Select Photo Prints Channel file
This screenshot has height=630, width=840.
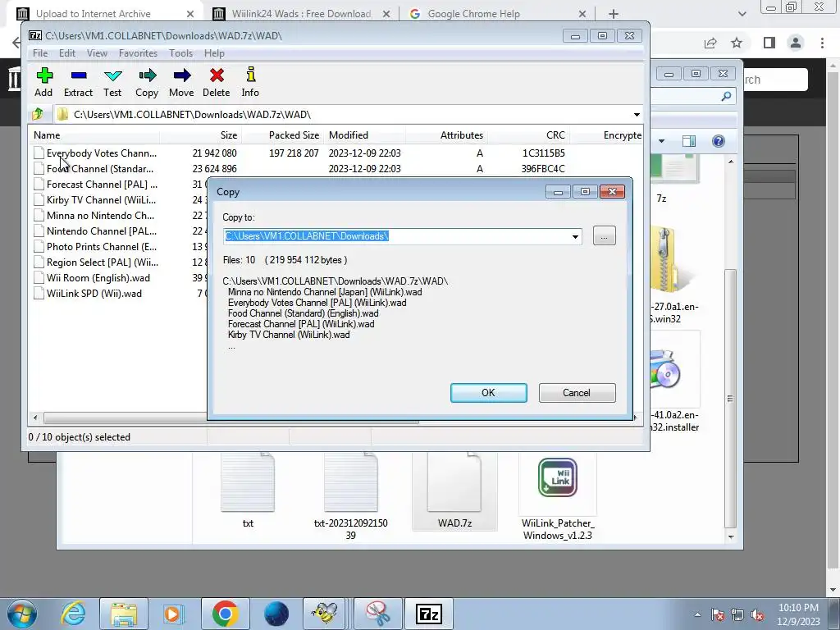101,246
